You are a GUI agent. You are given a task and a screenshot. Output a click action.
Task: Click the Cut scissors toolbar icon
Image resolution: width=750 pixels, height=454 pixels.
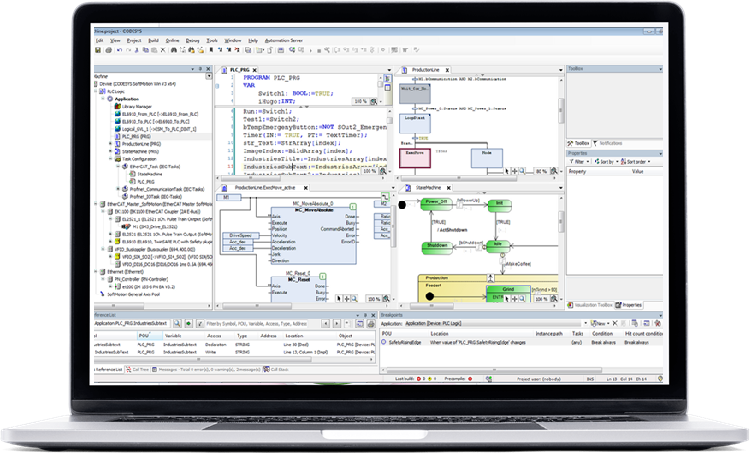click(x=137, y=50)
